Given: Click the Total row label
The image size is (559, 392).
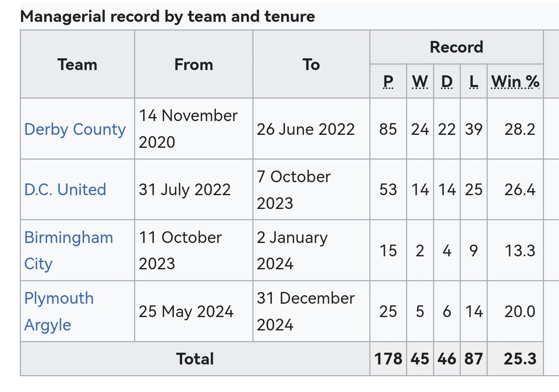Looking at the screenshot, I should tap(195, 359).
